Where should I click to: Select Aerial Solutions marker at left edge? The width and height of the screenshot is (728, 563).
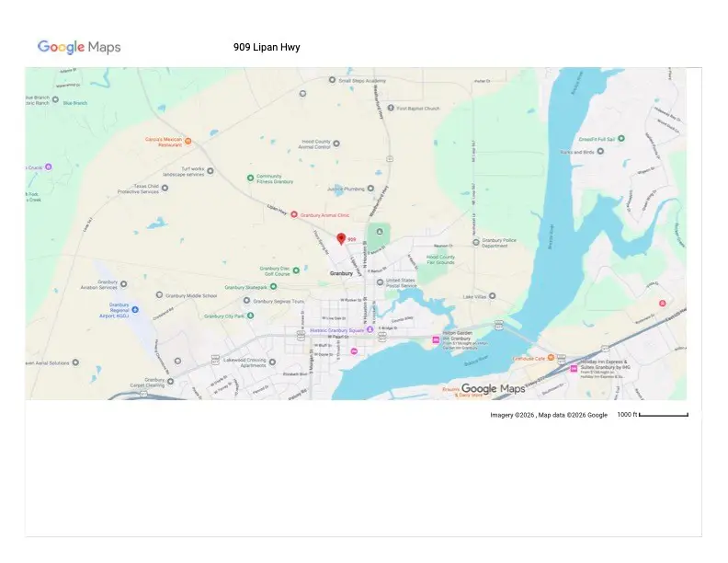click(75, 362)
